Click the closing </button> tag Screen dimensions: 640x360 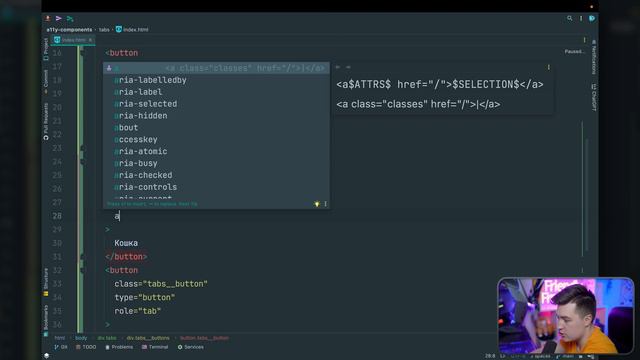tap(126, 256)
